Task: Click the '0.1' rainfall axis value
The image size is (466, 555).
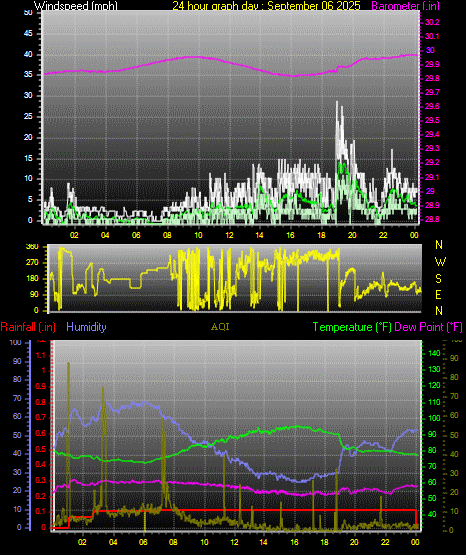Action: coord(41,511)
